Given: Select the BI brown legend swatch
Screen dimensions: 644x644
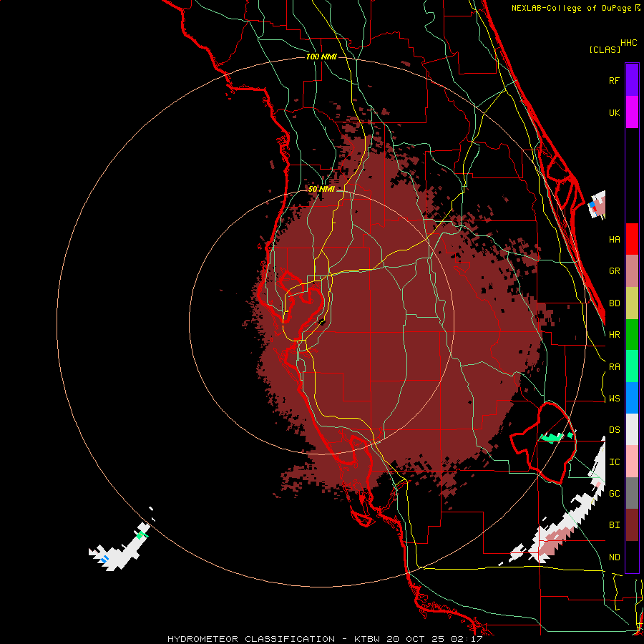Looking at the screenshot, I should click(632, 525).
